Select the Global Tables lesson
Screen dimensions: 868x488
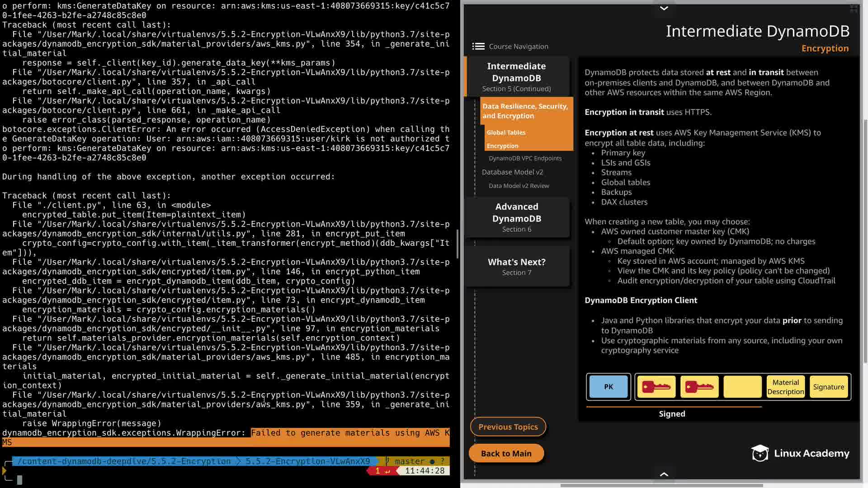(506, 132)
